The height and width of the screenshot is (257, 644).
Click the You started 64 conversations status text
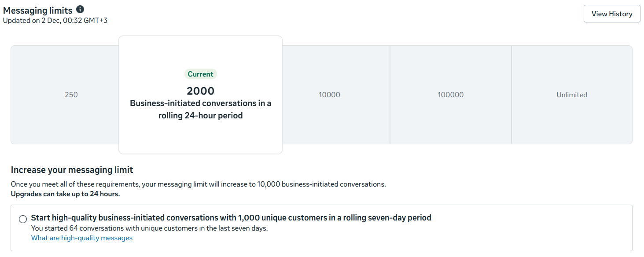tap(149, 228)
